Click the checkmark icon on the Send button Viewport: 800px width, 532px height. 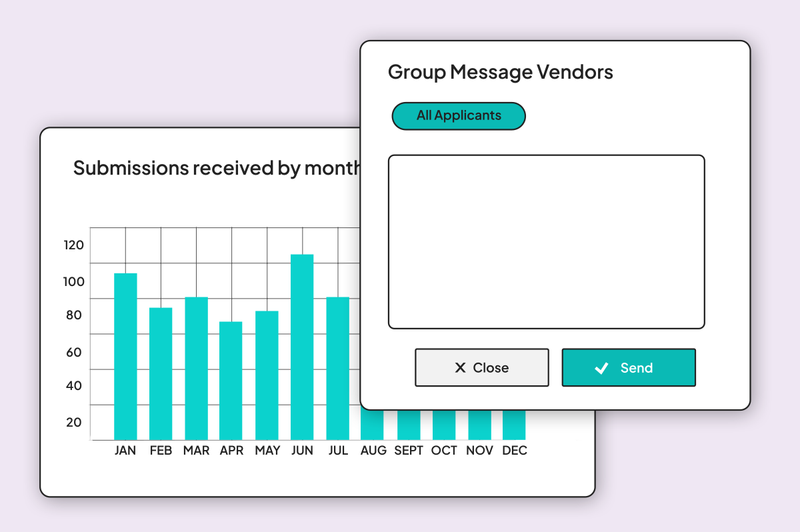pyautogui.click(x=603, y=367)
